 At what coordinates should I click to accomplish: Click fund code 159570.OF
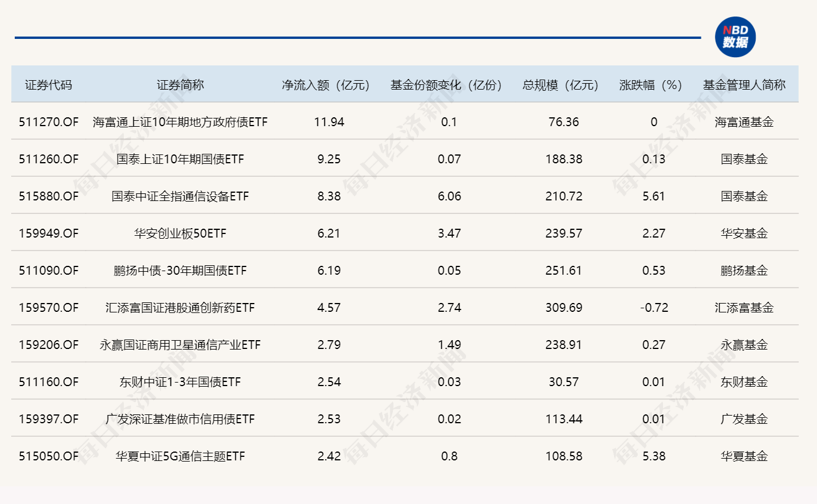[x=48, y=308]
